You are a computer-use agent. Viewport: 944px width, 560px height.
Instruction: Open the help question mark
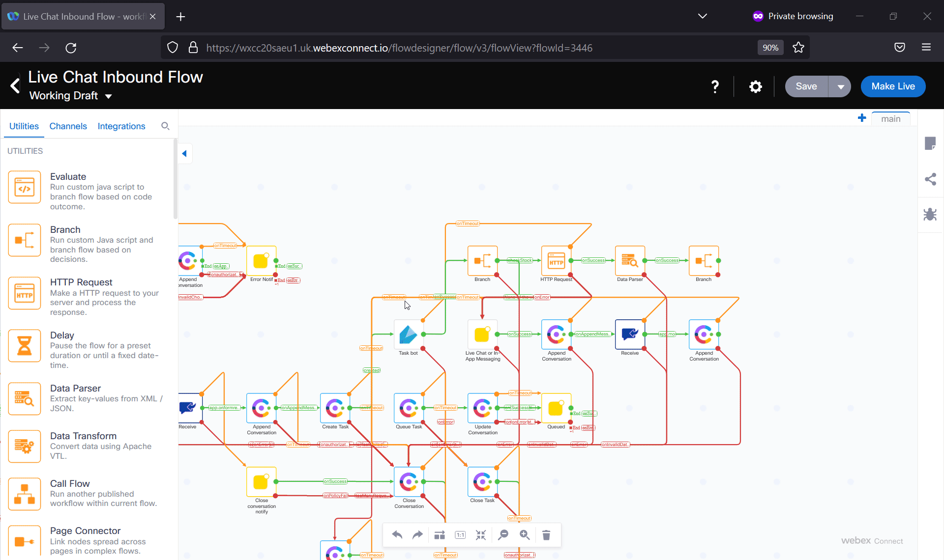[x=715, y=87]
